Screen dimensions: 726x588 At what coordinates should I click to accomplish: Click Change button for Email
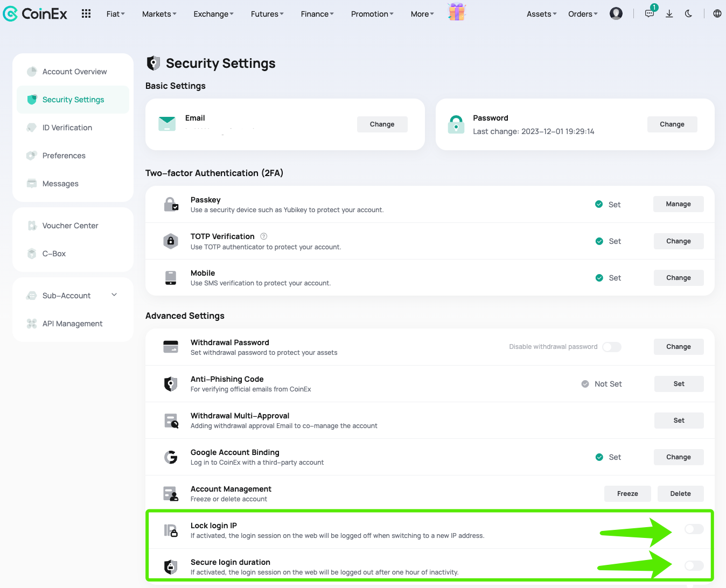point(382,124)
